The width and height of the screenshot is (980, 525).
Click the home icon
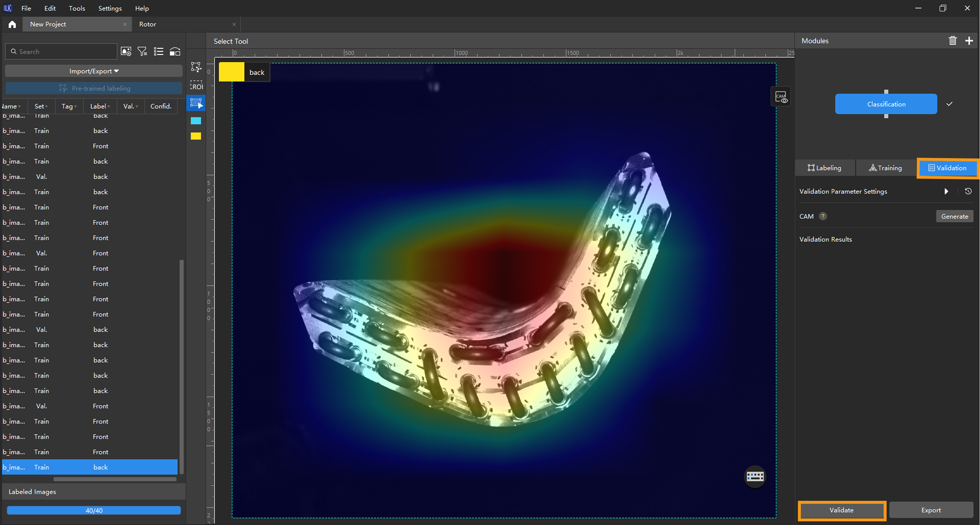point(12,24)
